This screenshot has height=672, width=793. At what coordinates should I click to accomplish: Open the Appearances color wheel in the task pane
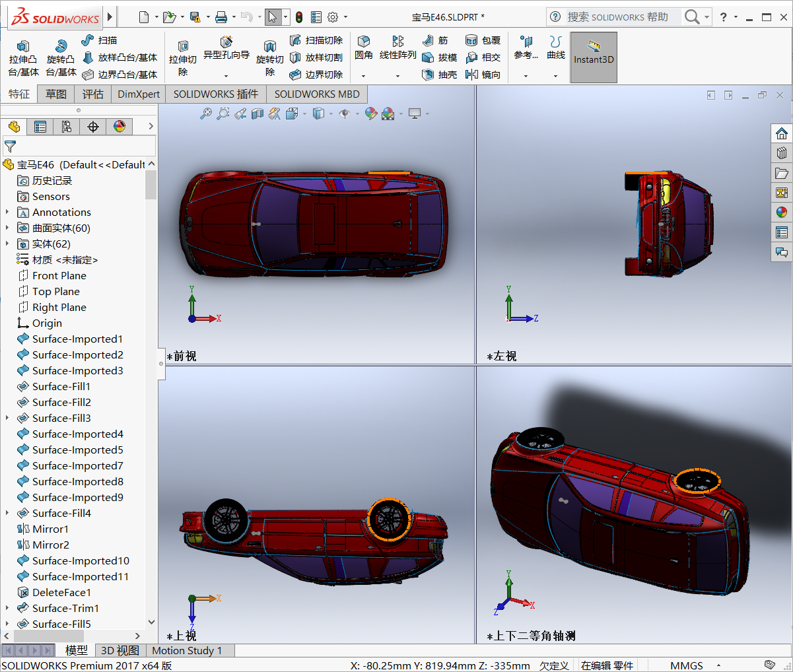(782, 212)
